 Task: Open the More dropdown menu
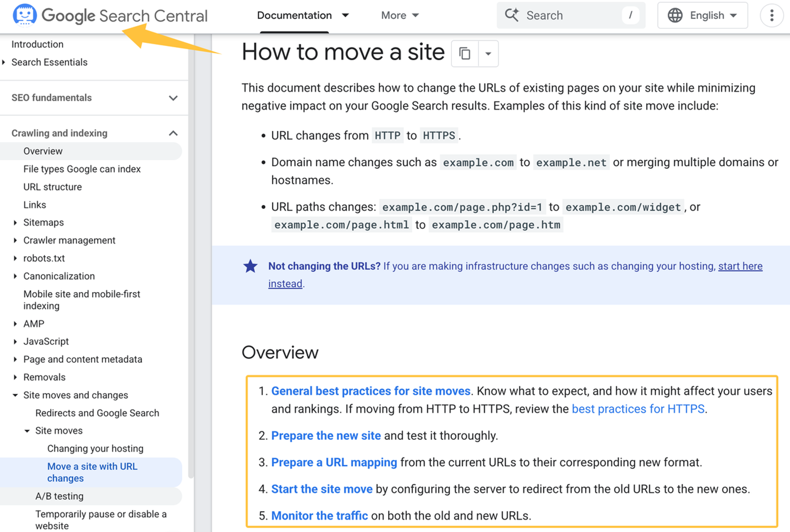point(400,15)
